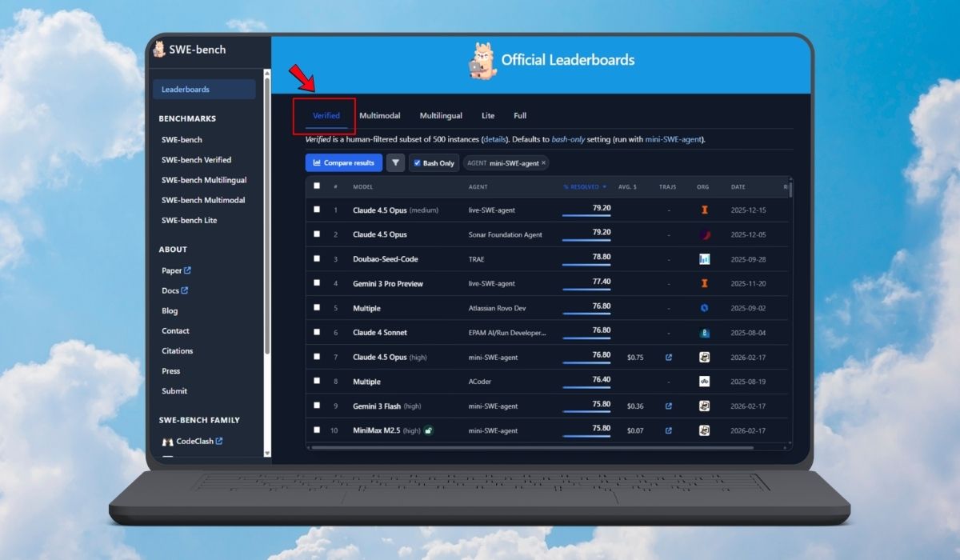960x560 pixels.
Task: Open Leaderboards in the sidebar
Action: coord(204,90)
